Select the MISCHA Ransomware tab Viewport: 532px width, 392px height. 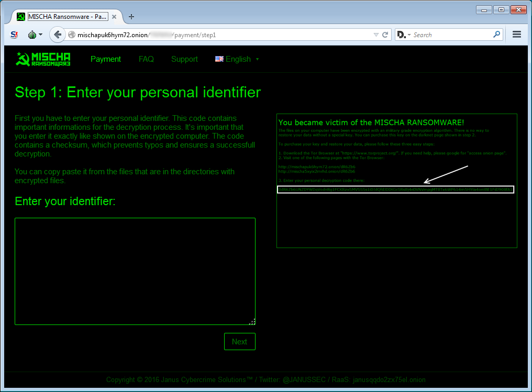[67, 17]
